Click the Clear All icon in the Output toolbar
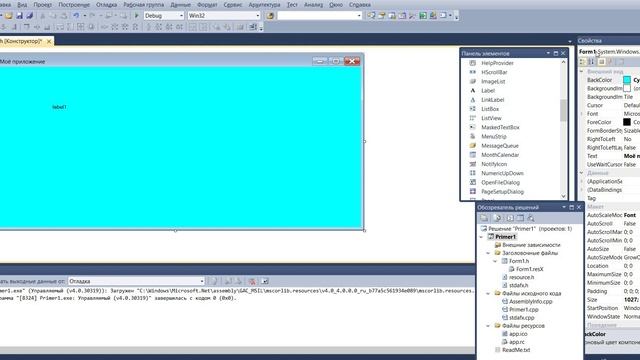 coord(252,281)
